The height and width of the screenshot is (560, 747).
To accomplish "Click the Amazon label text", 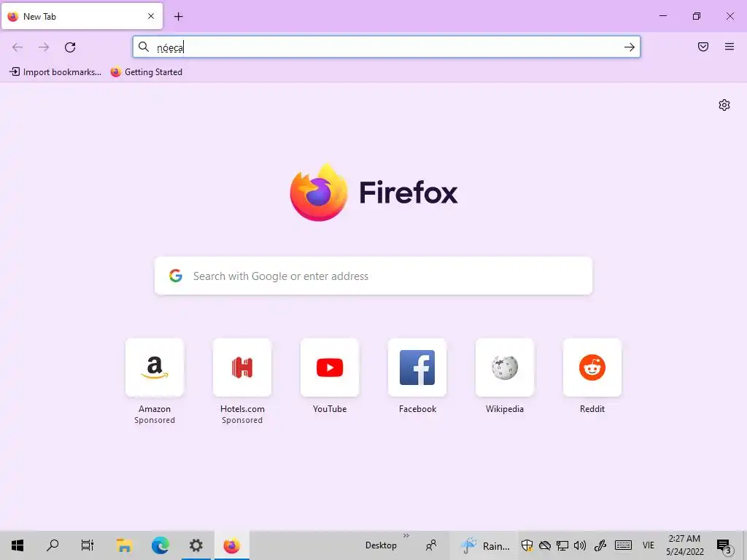I will (155, 408).
